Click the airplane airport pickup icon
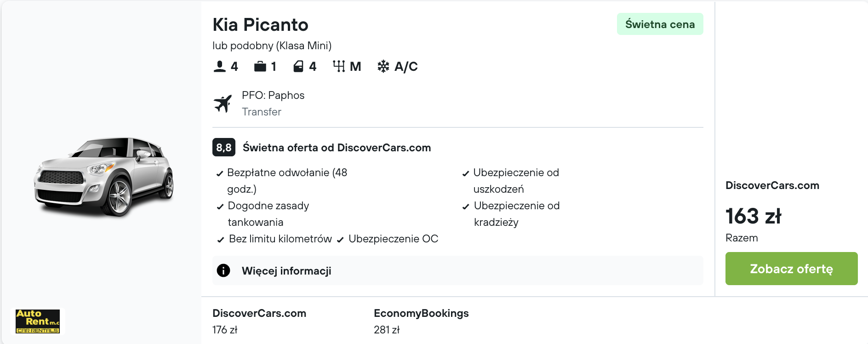This screenshot has height=344, width=868. (x=223, y=103)
